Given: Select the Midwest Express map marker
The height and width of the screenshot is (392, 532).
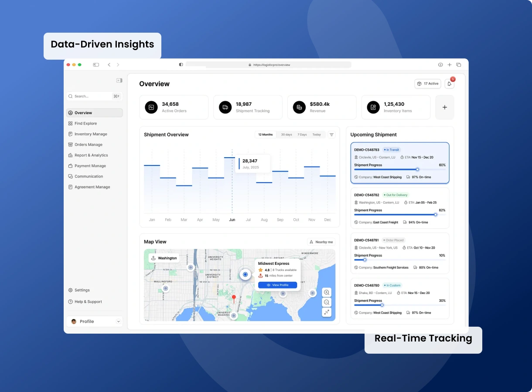Looking at the screenshot, I should [x=246, y=274].
